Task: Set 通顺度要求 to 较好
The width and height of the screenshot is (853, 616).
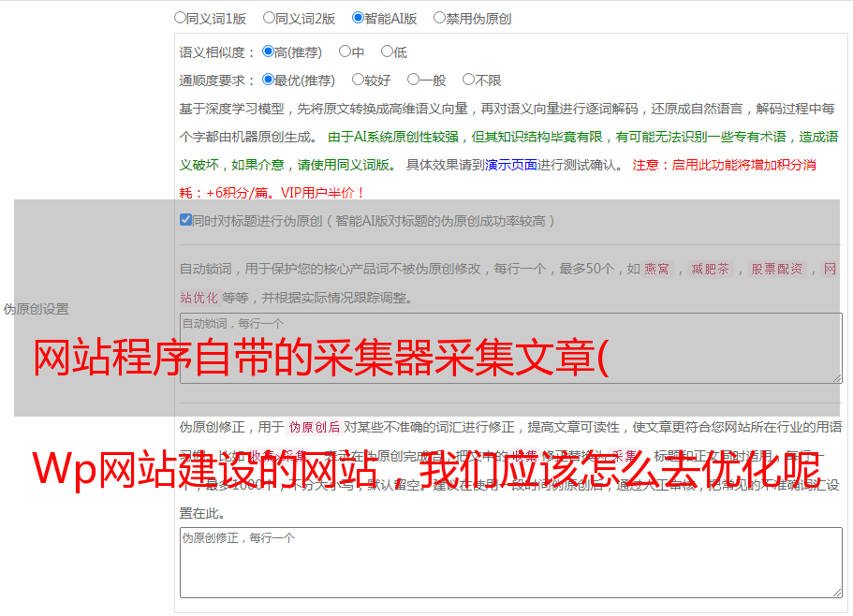Action: coord(358,80)
